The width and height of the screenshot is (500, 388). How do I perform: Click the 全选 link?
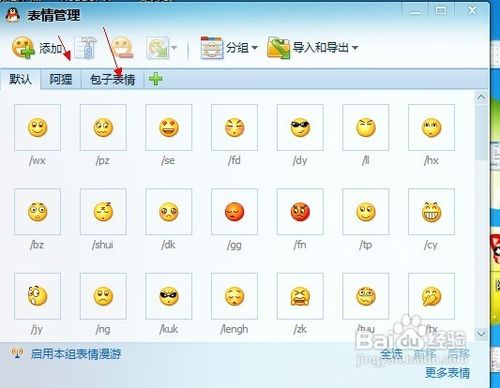pos(392,354)
